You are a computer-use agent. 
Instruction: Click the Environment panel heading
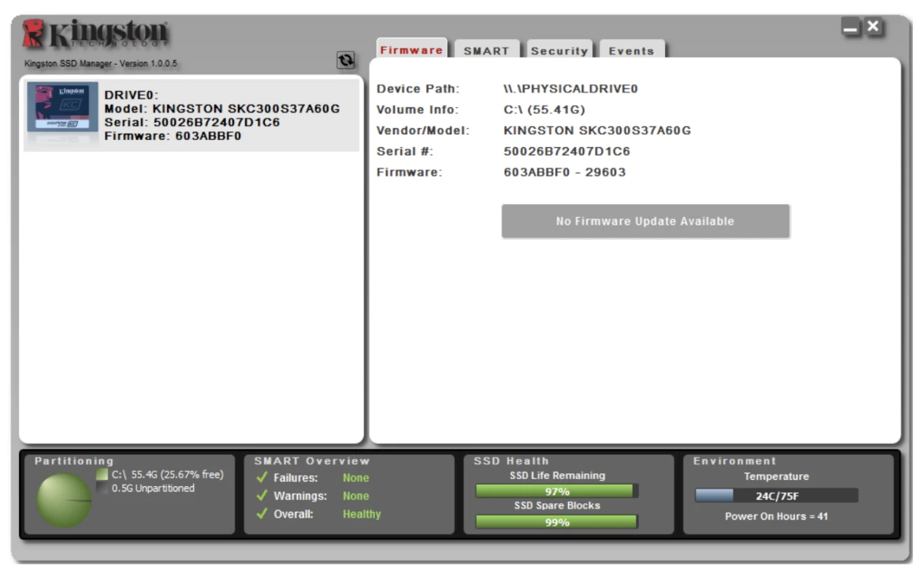point(734,461)
